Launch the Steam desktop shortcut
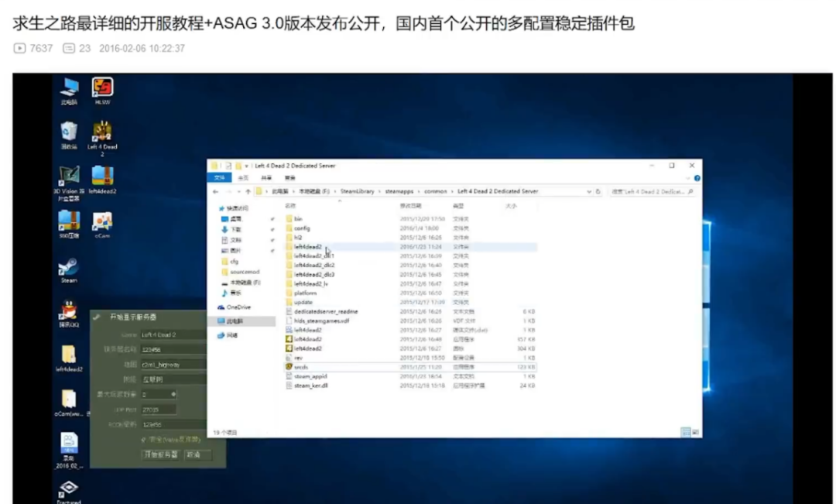 pyautogui.click(x=69, y=270)
